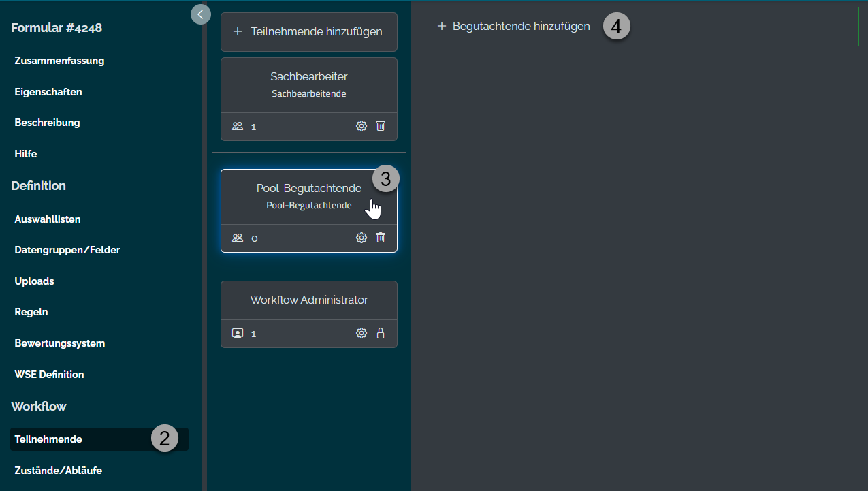Delete the Sachbearbeiter participant group
This screenshot has height=491, width=868.
tap(381, 126)
